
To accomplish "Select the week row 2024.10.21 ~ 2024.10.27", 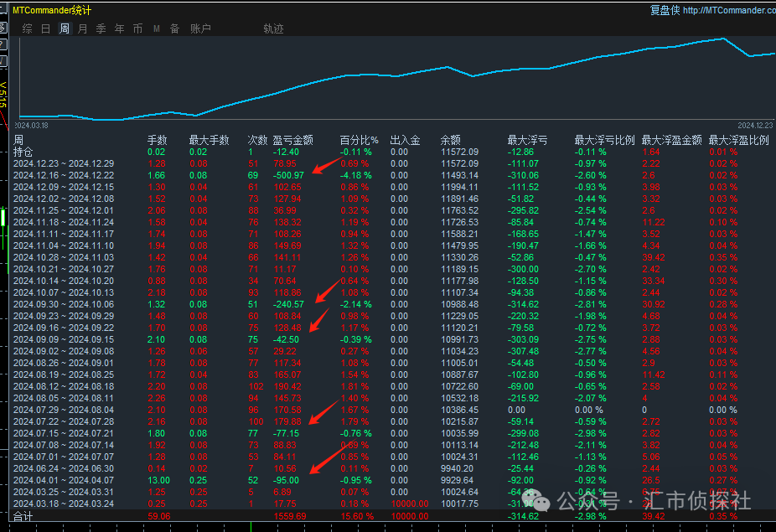I will 64,269.
